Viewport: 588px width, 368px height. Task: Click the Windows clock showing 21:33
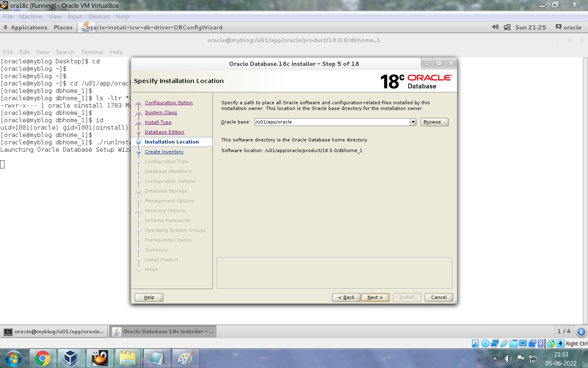pyautogui.click(x=561, y=359)
